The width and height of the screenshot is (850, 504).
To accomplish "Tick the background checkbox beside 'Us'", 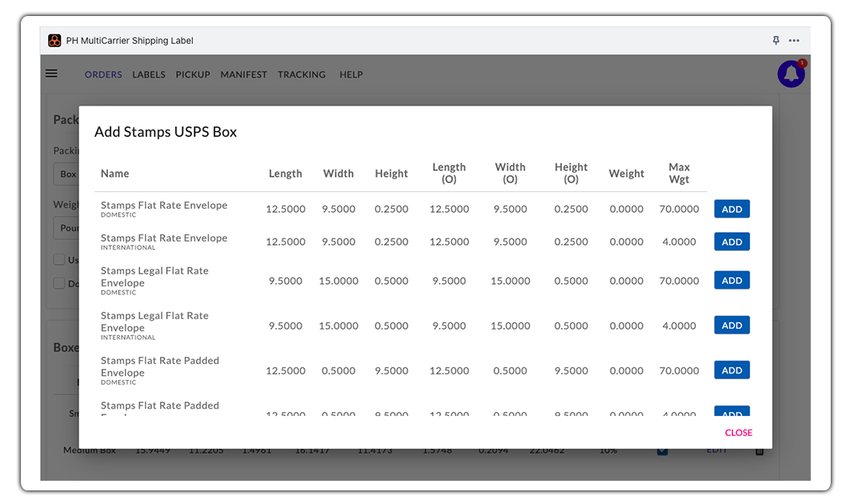I will click(x=59, y=259).
